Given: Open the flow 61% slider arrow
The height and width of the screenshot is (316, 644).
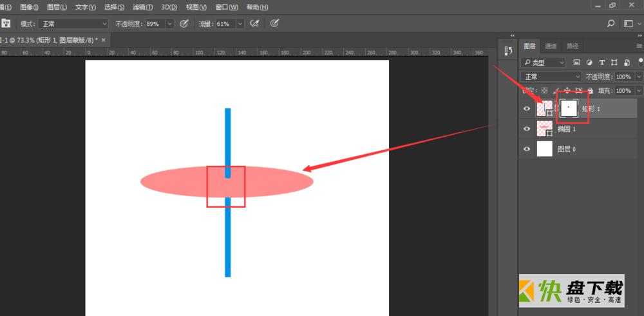Looking at the screenshot, I should pyautogui.click(x=240, y=24).
